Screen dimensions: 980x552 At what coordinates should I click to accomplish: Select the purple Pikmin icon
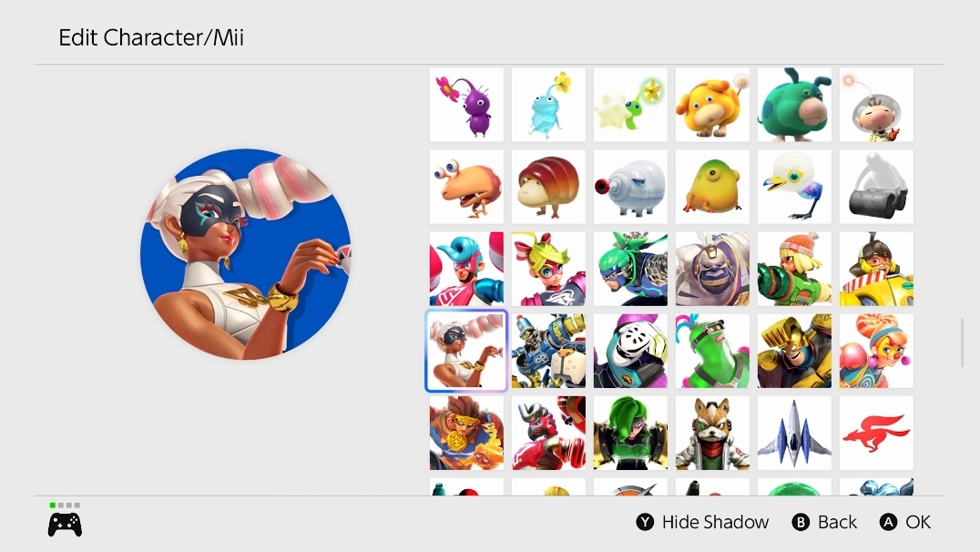[466, 105]
